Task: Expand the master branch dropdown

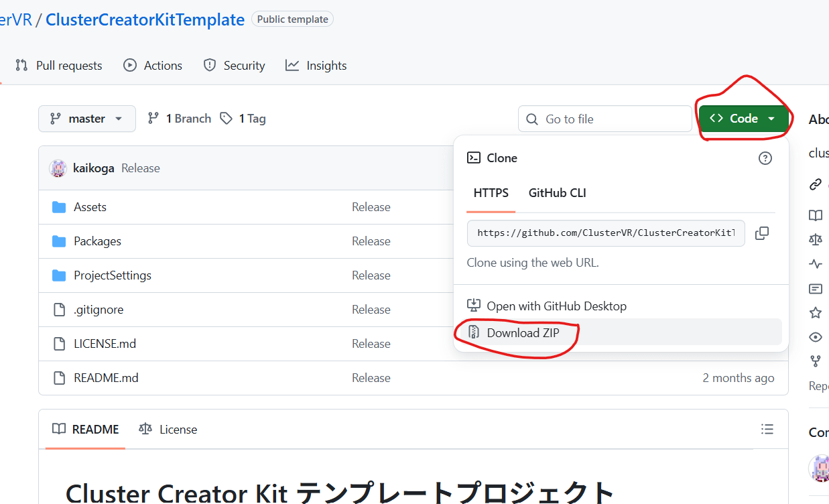Action: (x=86, y=119)
